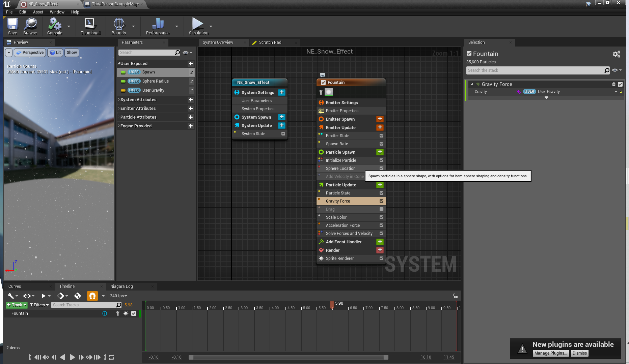Click the Manage Plugins button

(x=551, y=353)
